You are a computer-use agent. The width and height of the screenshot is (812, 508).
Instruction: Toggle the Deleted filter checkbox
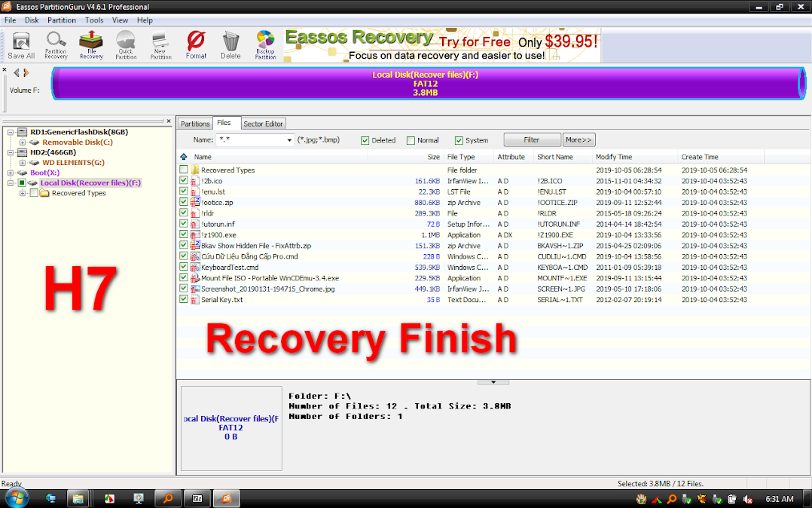tap(365, 140)
